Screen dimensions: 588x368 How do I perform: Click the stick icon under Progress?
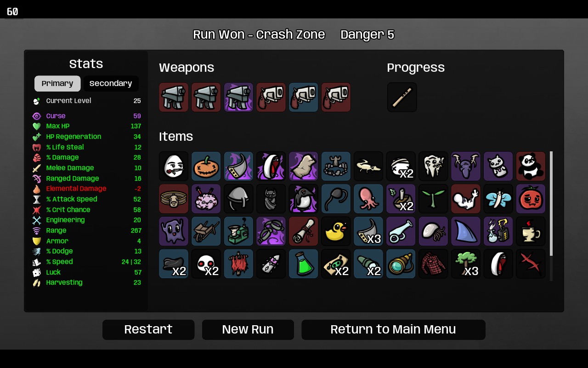[x=402, y=97]
